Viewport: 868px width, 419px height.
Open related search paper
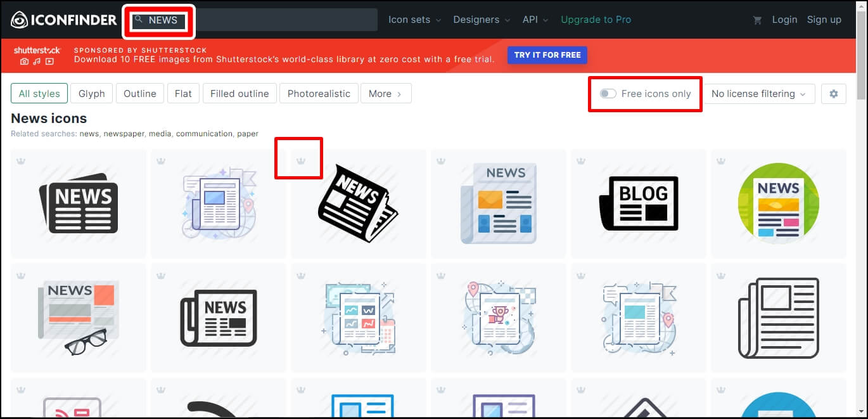click(x=248, y=134)
